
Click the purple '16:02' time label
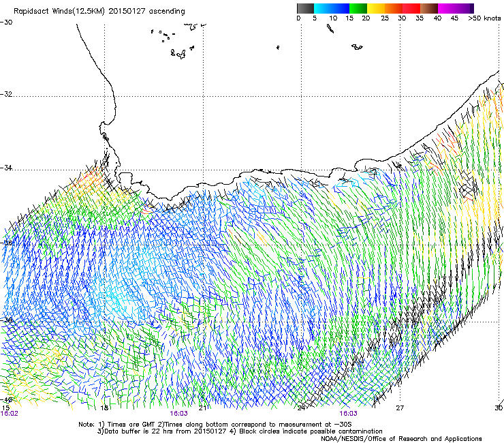10,414
